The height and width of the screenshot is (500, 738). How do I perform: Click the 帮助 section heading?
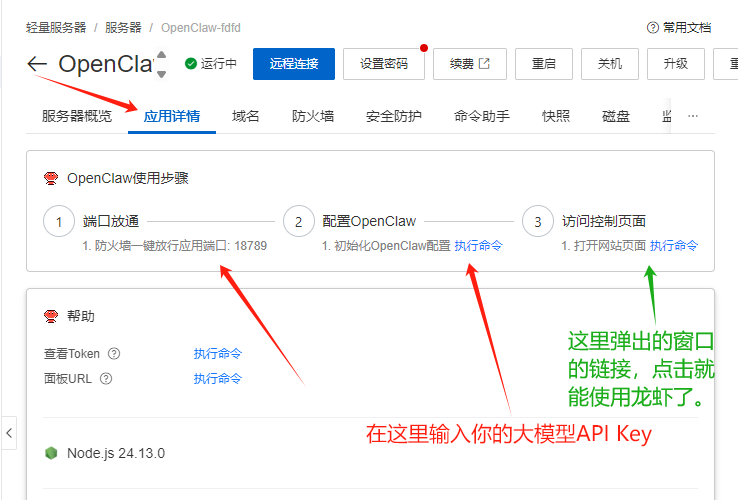tap(80, 316)
